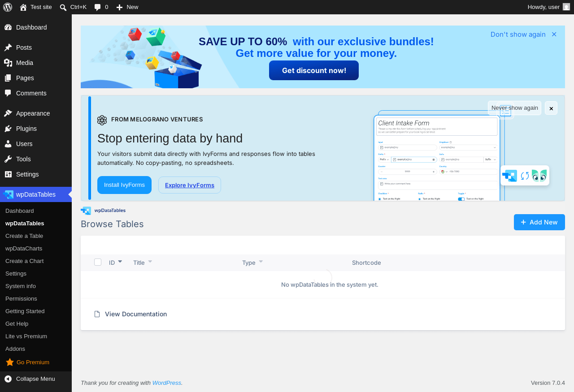Click the Comments bubble icon in sidebar
Image resolution: width=574 pixels, height=392 pixels.
(8, 93)
